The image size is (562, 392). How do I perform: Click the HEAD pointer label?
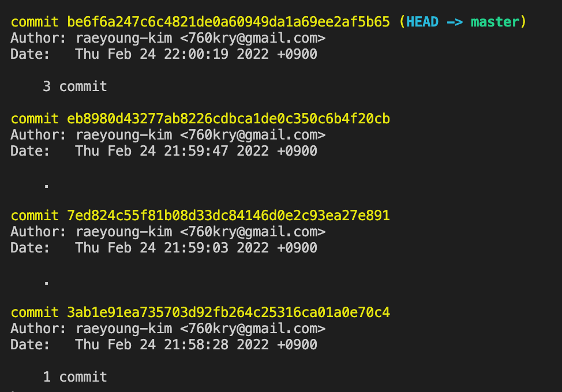[x=422, y=22]
